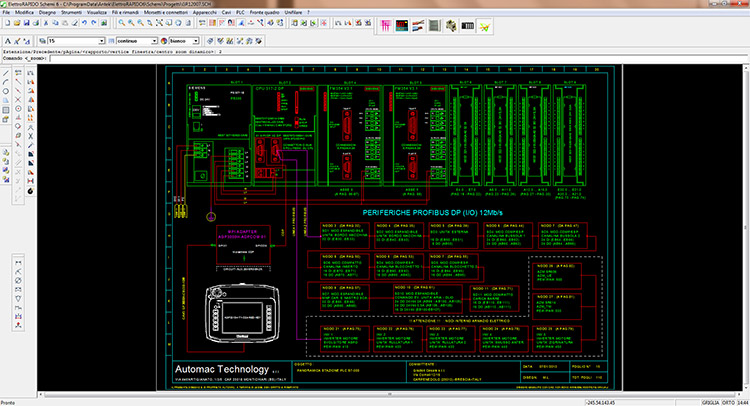Click the New document icon
The image size is (750, 406).
[x=8, y=23]
